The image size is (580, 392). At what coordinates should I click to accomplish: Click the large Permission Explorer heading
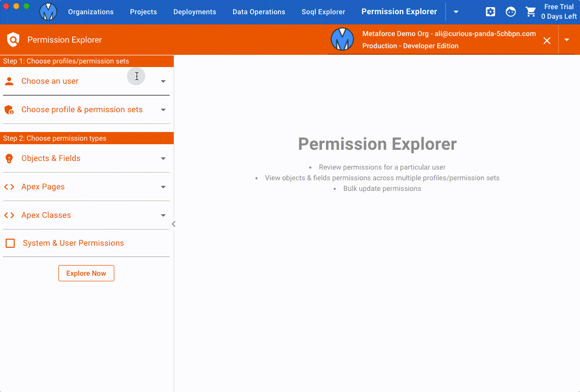pyautogui.click(x=377, y=144)
